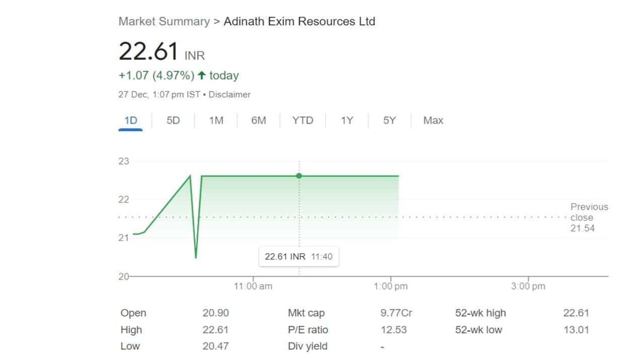Select the Max range tab
Screen dimensions: 644x362
[433, 121]
